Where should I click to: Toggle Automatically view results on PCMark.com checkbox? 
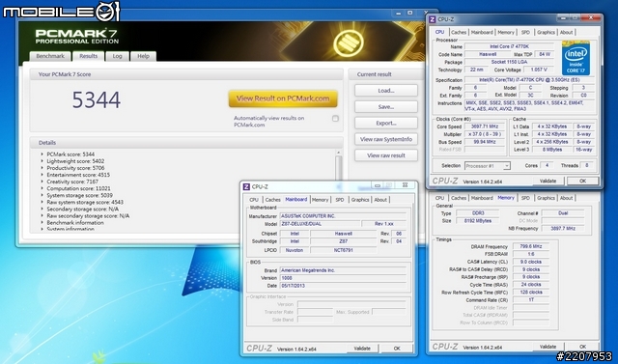(x=335, y=118)
